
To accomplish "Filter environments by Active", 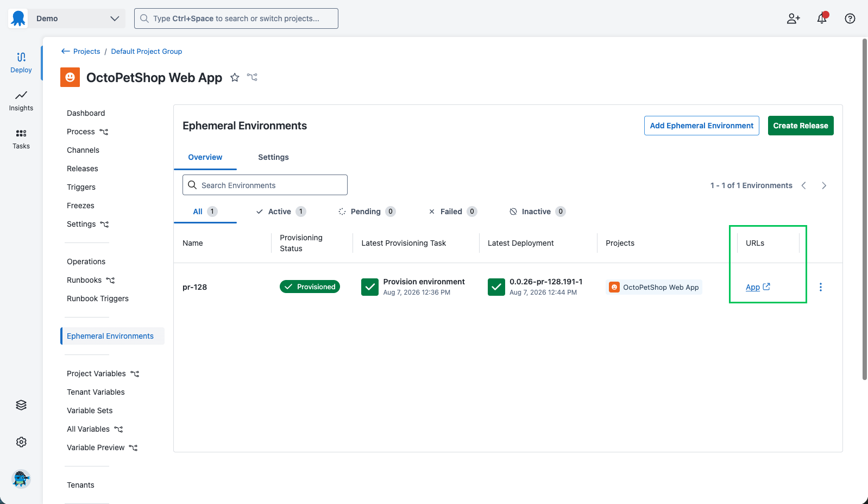I will [281, 211].
